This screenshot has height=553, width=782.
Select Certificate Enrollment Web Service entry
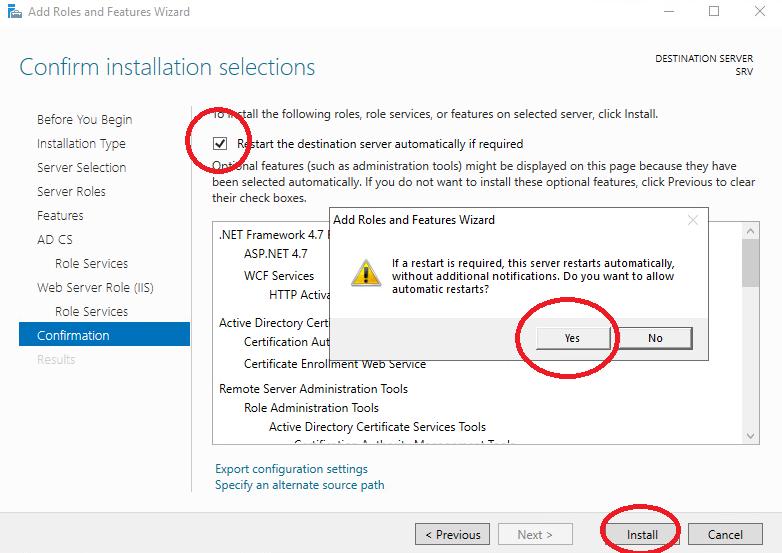pos(335,364)
